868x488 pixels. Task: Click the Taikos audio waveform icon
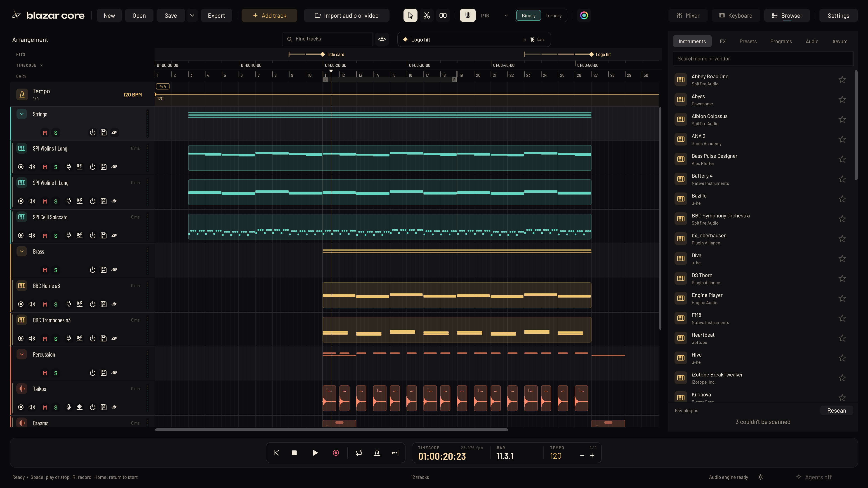pyautogui.click(x=22, y=389)
